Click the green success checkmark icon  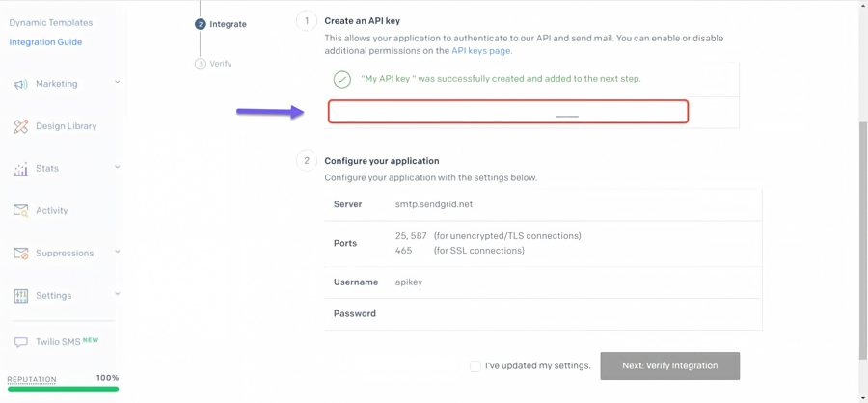(342, 79)
